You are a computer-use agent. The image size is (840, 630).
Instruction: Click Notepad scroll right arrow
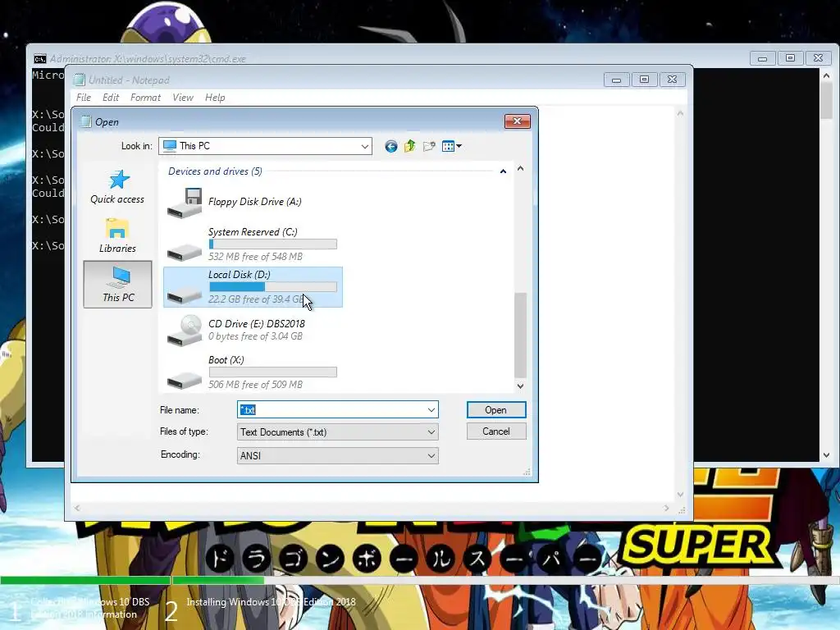click(x=666, y=508)
